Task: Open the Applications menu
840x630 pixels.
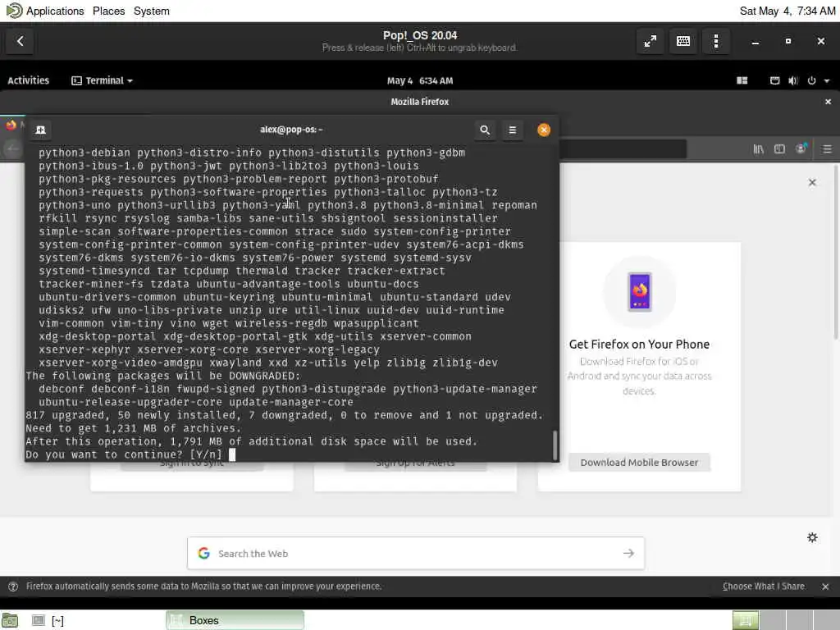Action: pyautogui.click(x=55, y=11)
